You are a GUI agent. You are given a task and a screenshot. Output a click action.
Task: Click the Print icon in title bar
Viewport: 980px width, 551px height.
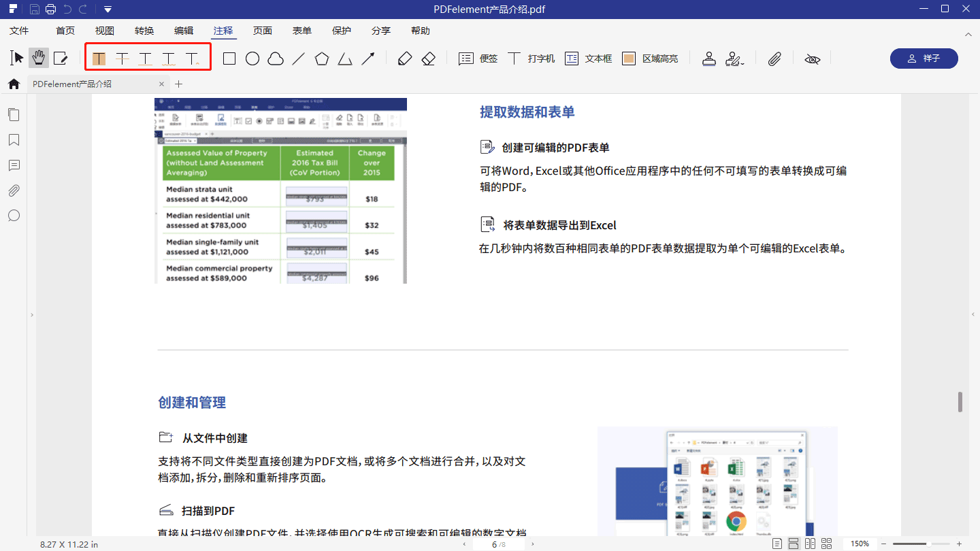[50, 9]
